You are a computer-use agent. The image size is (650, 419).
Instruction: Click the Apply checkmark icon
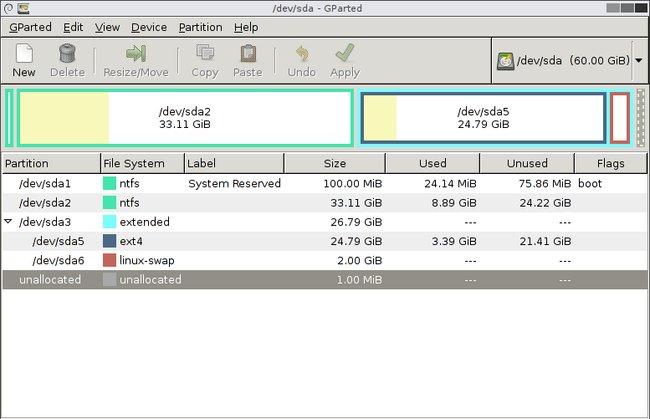pos(345,53)
